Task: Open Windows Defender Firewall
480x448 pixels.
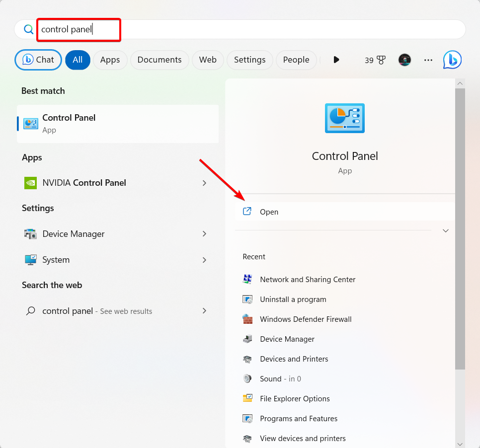Action: [306, 319]
